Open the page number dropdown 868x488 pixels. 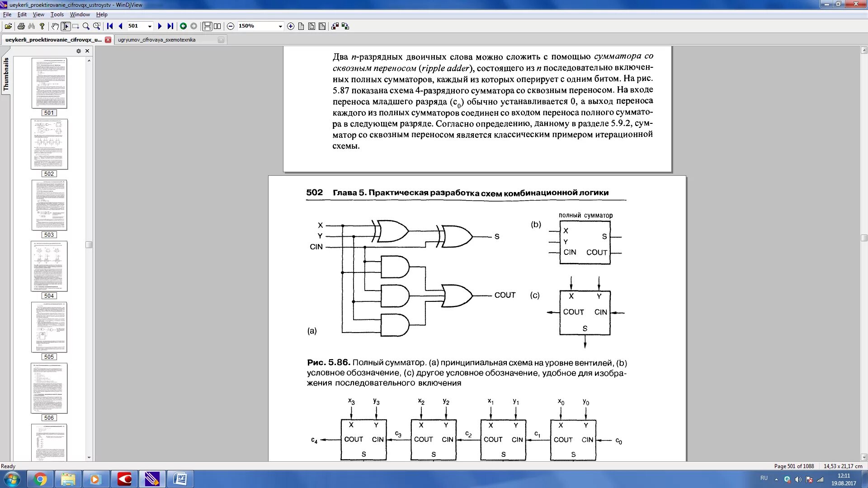pyautogui.click(x=150, y=26)
